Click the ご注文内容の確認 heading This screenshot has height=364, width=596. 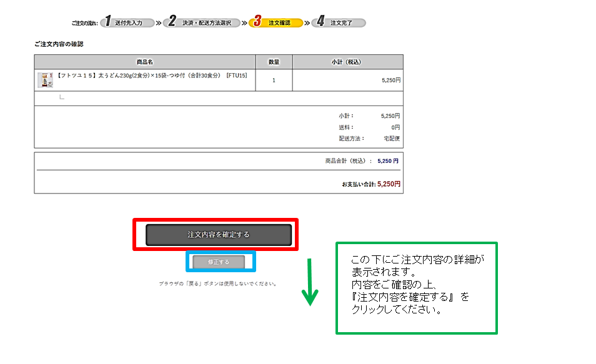tap(59, 44)
